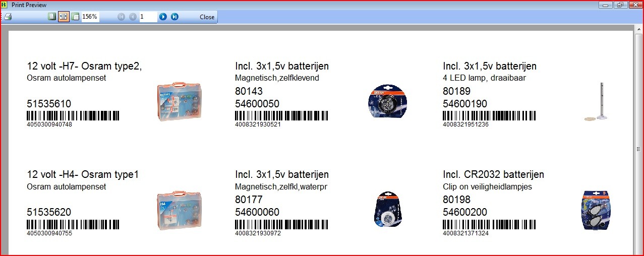Jump to the last page

pos(174,17)
